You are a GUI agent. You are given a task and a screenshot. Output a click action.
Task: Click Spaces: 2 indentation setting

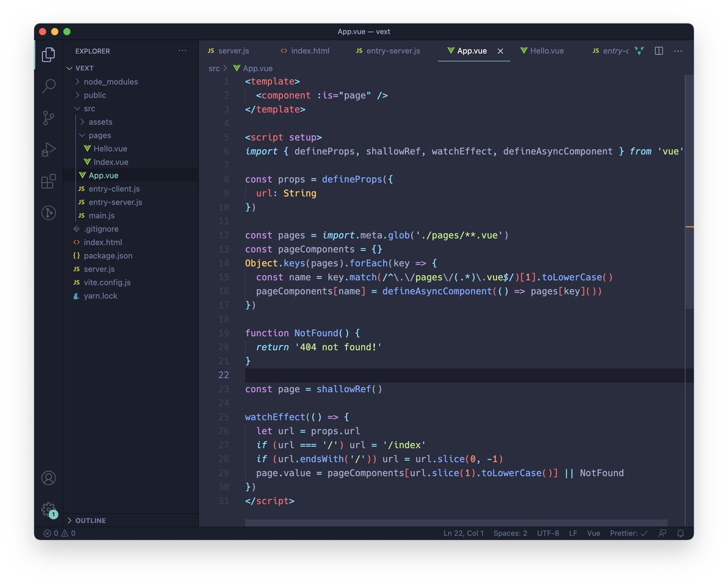(x=510, y=533)
